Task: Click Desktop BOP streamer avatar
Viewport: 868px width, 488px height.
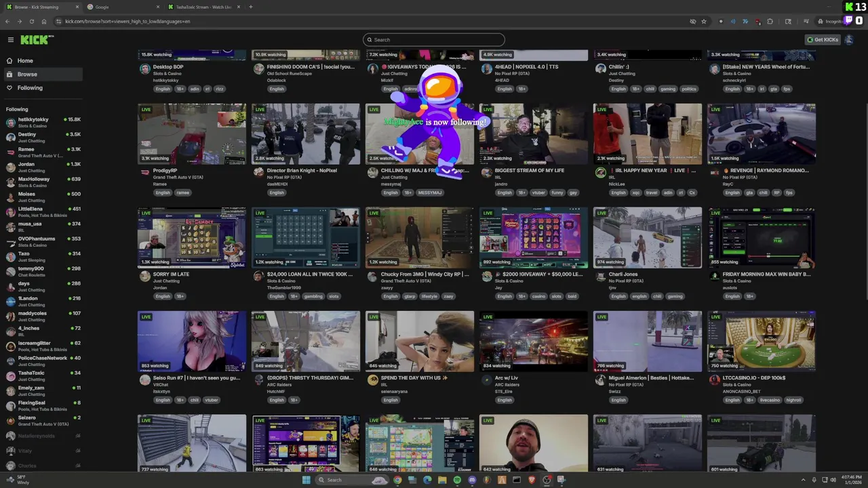Action: (x=144, y=69)
